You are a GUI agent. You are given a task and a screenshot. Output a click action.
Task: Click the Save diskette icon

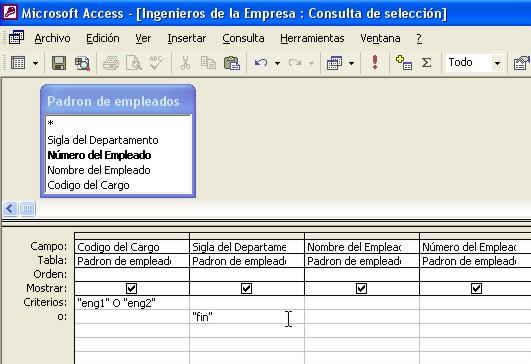(59, 63)
